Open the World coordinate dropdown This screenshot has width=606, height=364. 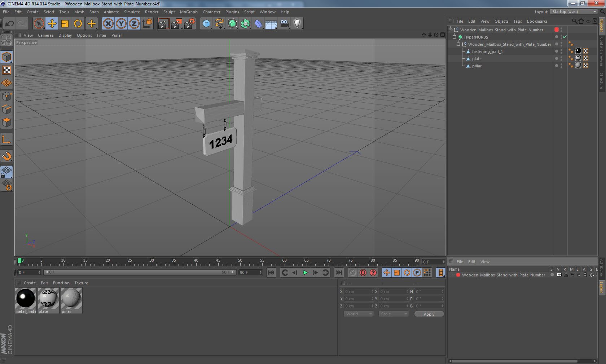(359, 314)
